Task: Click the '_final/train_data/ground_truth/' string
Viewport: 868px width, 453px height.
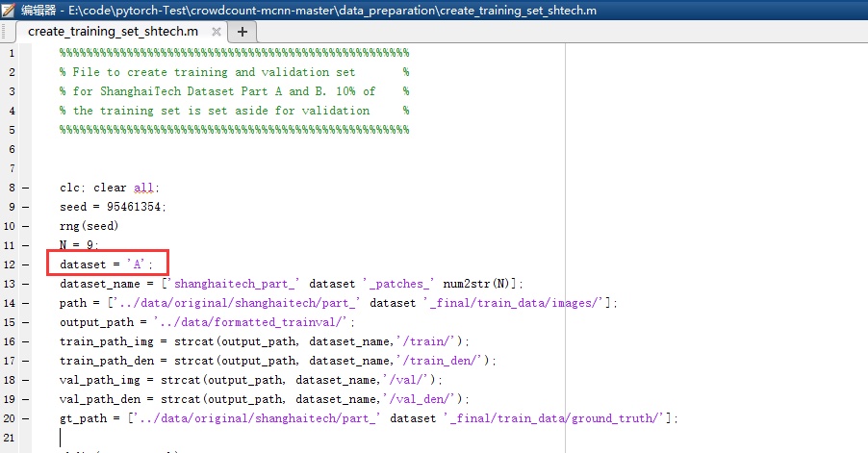Action: coord(556,418)
